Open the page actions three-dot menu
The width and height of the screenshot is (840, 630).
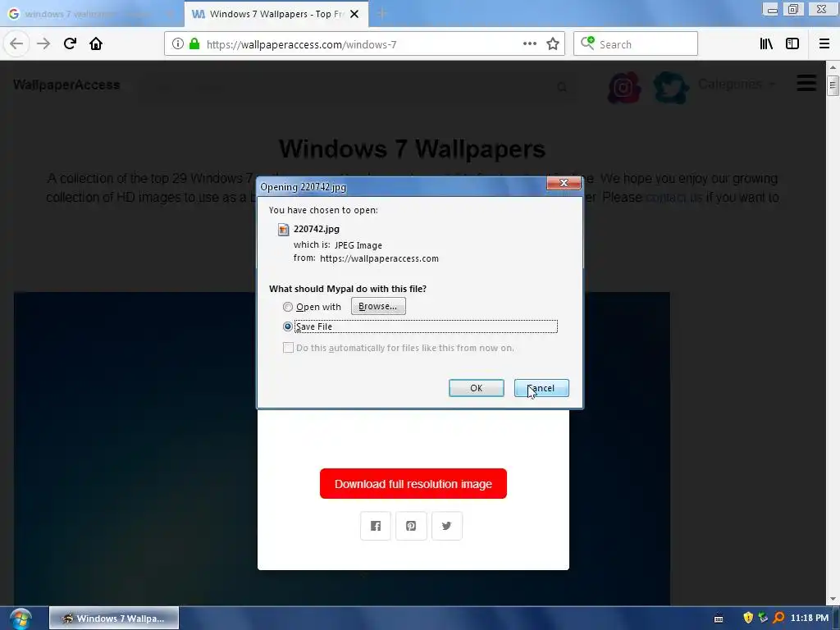tap(530, 44)
